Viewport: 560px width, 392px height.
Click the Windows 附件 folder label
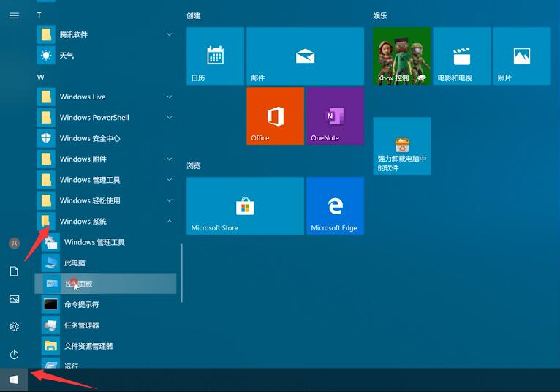click(x=83, y=159)
